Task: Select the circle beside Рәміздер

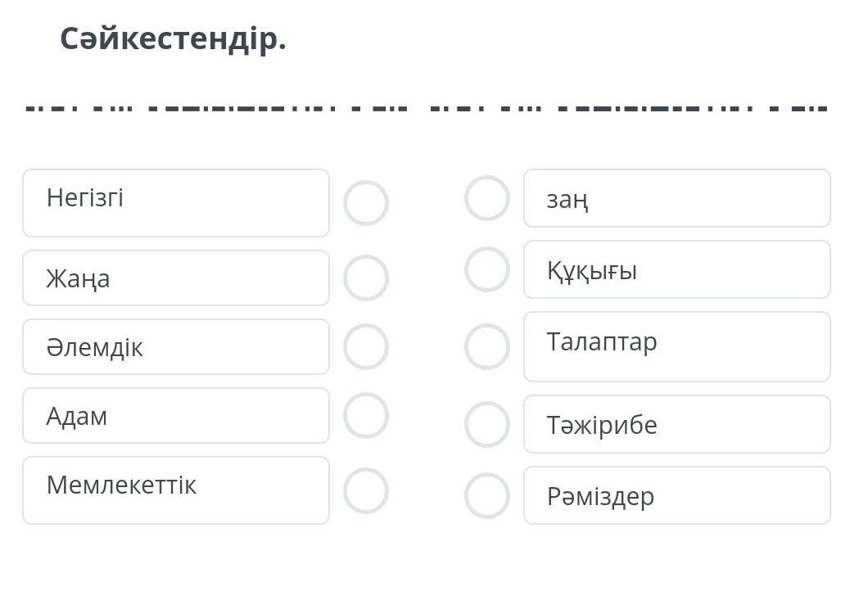Action: pyautogui.click(x=487, y=495)
